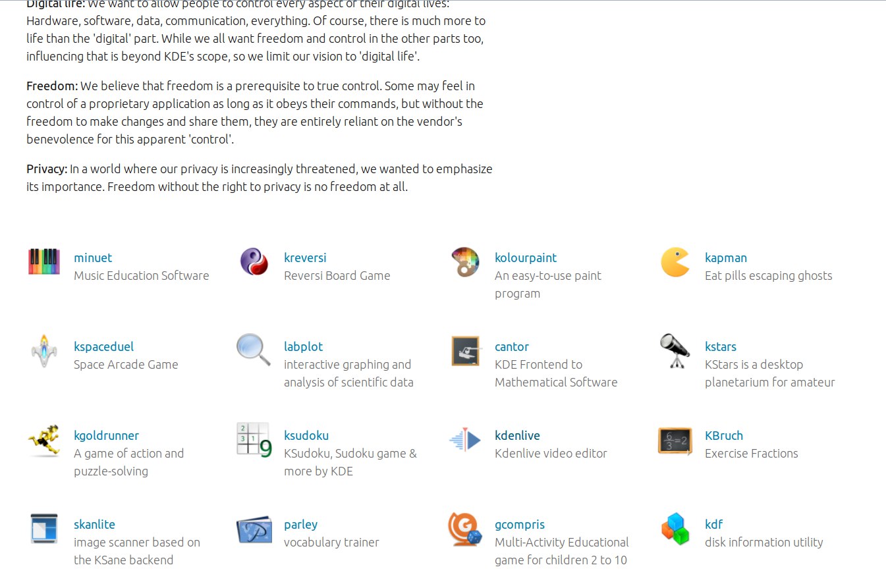Follow the gcompris link
The width and height of the screenshot is (886, 588).
point(520,524)
